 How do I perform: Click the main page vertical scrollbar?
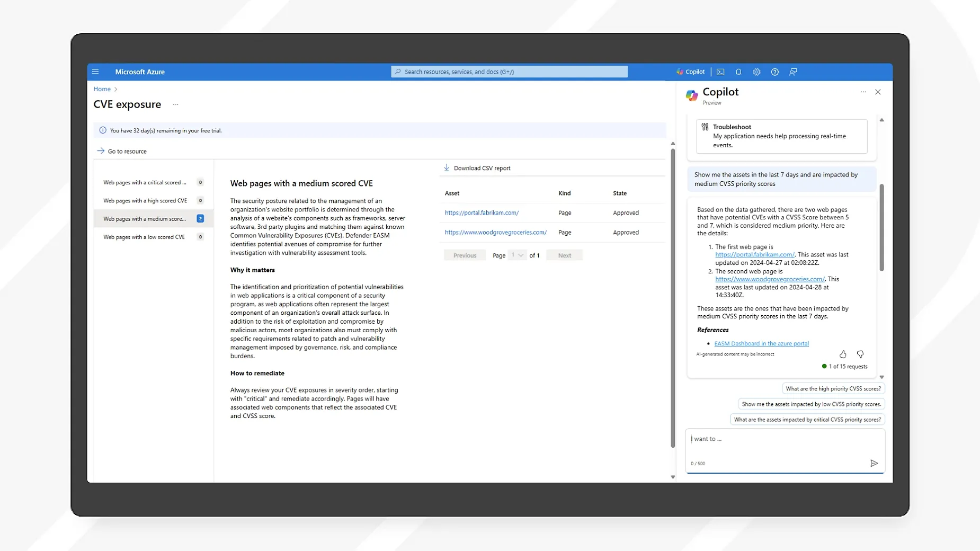(x=673, y=298)
